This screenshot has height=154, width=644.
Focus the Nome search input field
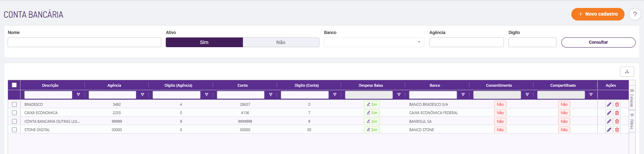pyautogui.click(x=84, y=42)
